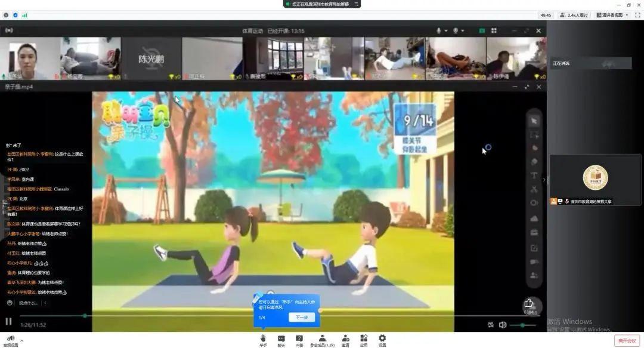The height and width of the screenshot is (348, 644).
Task: Click the thumbs-up like button
Action: [x=529, y=304]
